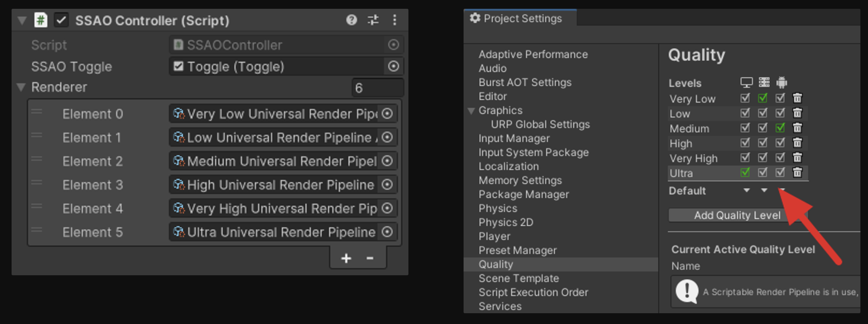Delete the Very Low quality level via trash icon
Image resolution: width=868 pixels, height=324 pixels.
click(797, 98)
